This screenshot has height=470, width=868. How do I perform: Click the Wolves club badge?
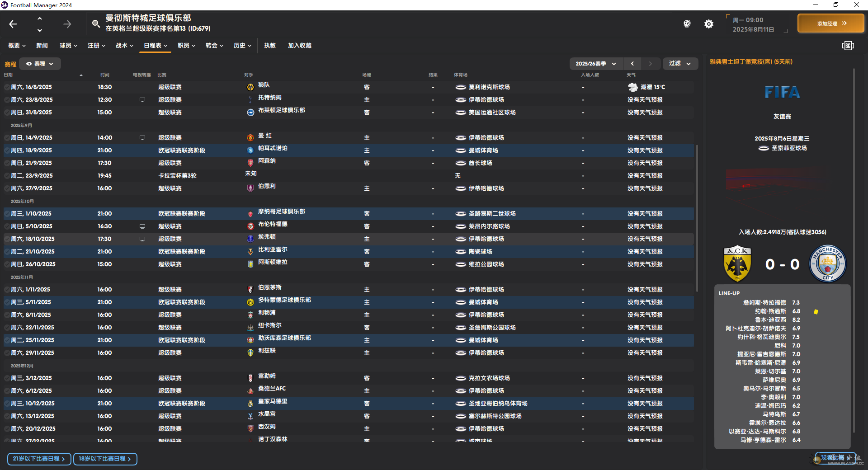(250, 87)
